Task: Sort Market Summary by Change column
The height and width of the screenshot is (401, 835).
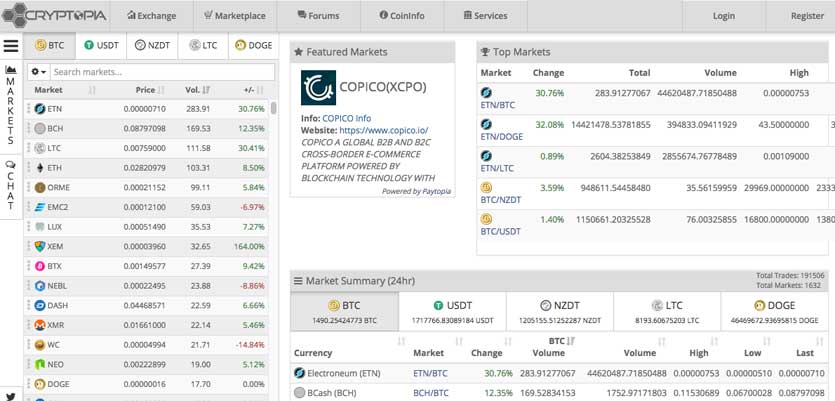Action: click(x=487, y=353)
